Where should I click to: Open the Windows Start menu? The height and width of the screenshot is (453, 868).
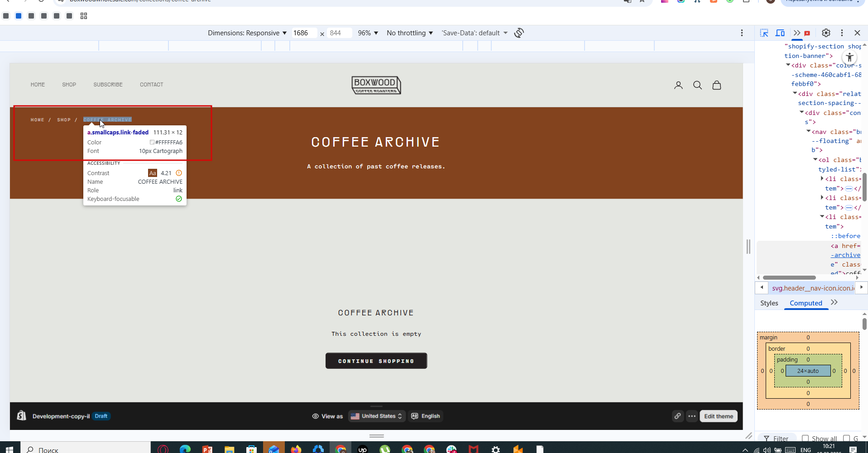click(x=9, y=449)
